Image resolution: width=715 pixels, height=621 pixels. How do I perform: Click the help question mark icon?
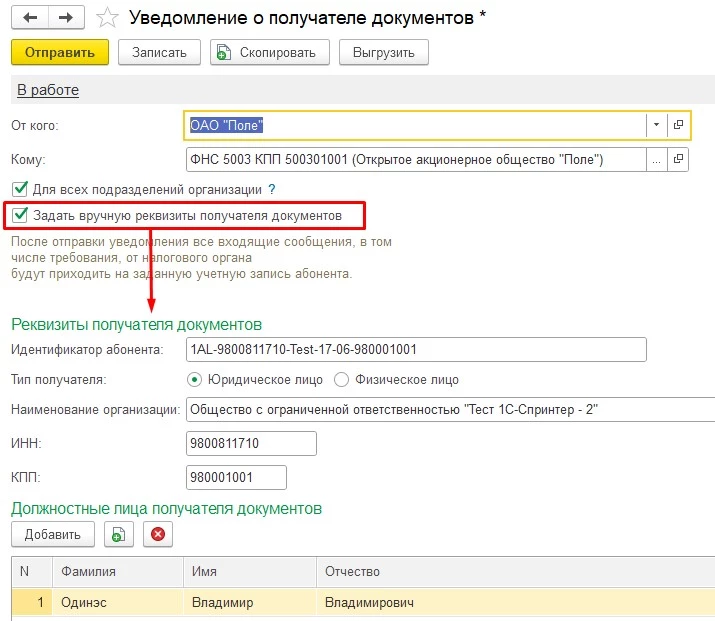coord(271,188)
